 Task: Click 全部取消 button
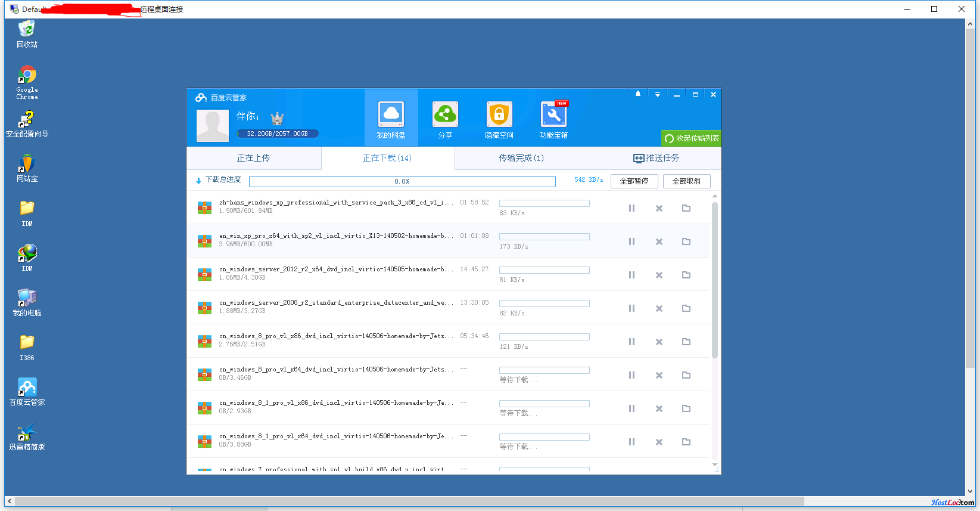686,181
